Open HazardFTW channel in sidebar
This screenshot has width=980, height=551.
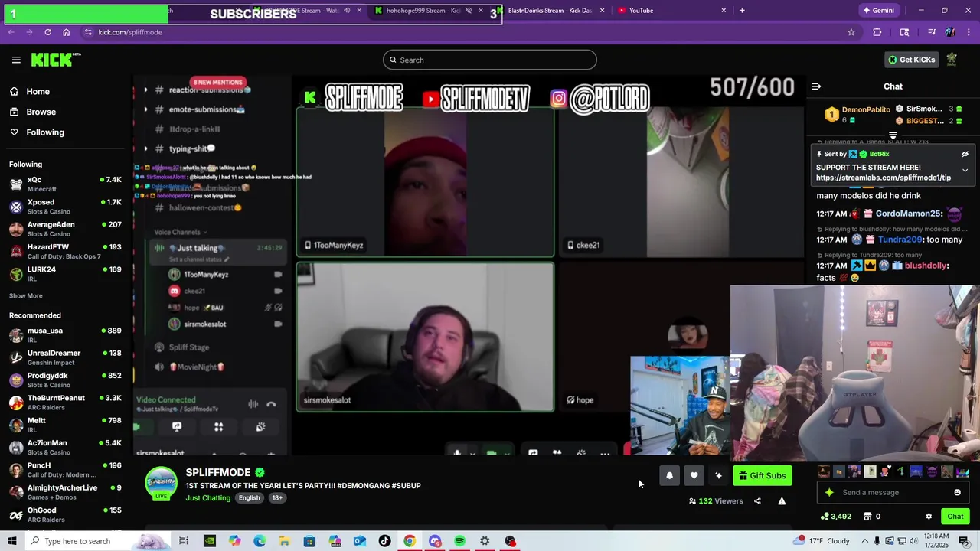click(65, 251)
